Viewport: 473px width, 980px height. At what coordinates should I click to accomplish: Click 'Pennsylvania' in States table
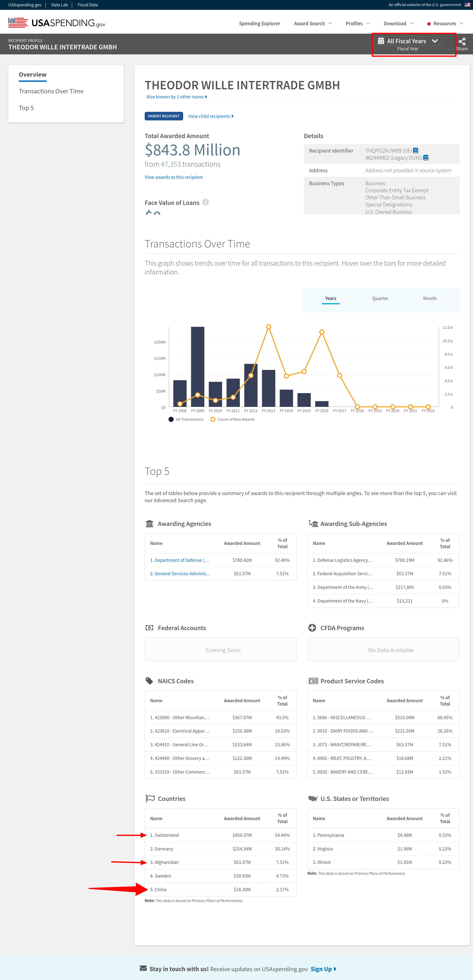[x=331, y=835]
